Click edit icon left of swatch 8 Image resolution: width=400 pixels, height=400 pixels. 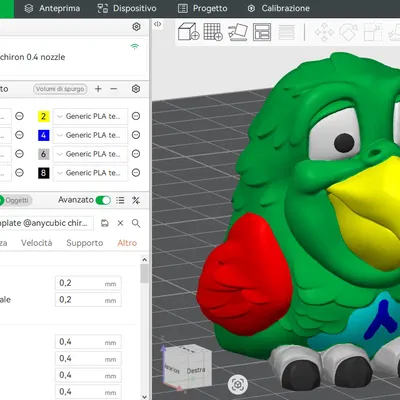pos(20,172)
